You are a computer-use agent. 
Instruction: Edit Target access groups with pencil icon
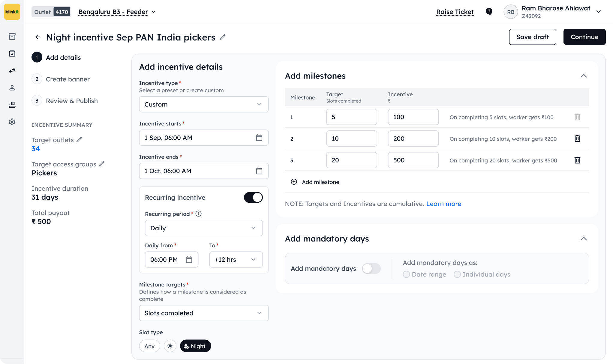coord(102,164)
